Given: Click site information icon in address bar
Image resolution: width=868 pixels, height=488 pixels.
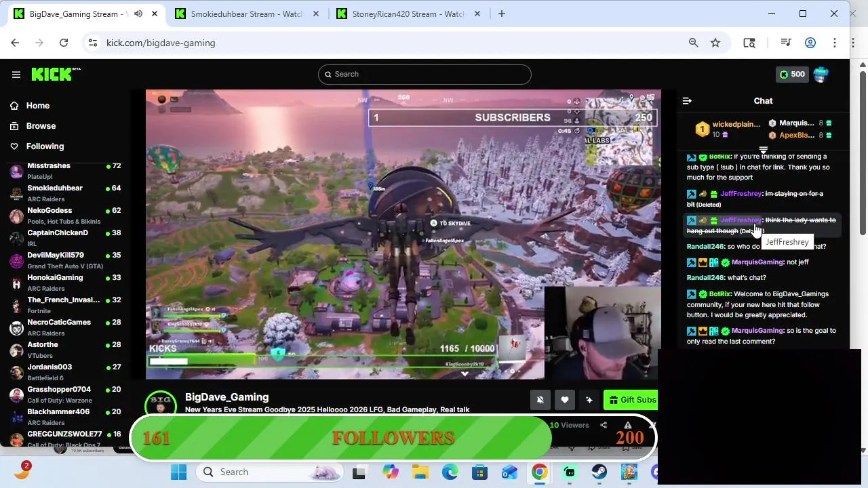Looking at the screenshot, I should [x=93, y=43].
